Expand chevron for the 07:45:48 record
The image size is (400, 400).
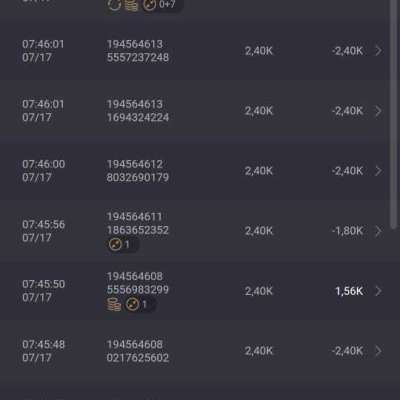coord(378,351)
